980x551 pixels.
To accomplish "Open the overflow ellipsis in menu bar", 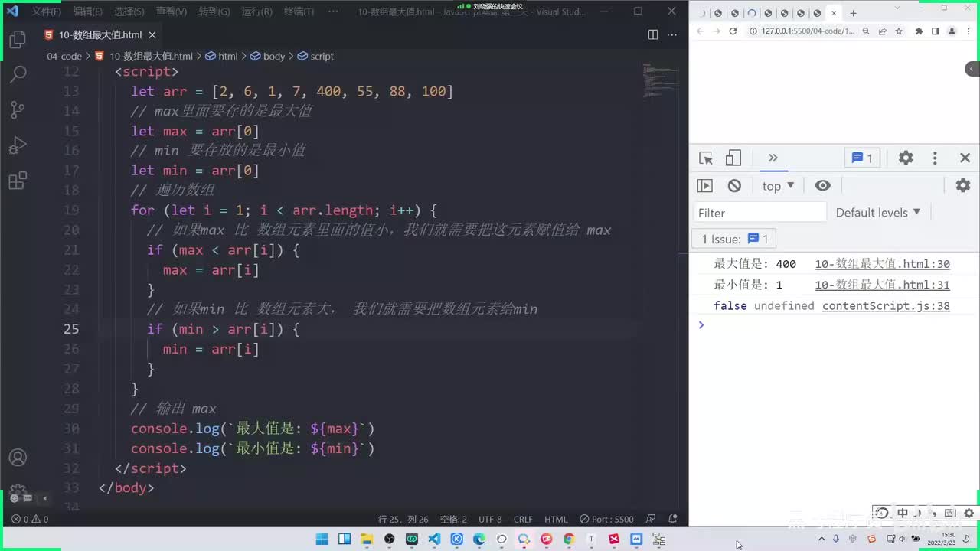I will point(333,11).
